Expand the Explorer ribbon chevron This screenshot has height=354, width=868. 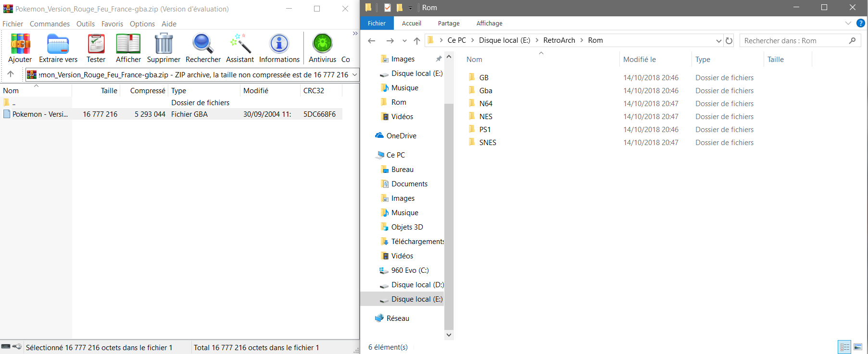pyautogui.click(x=848, y=23)
